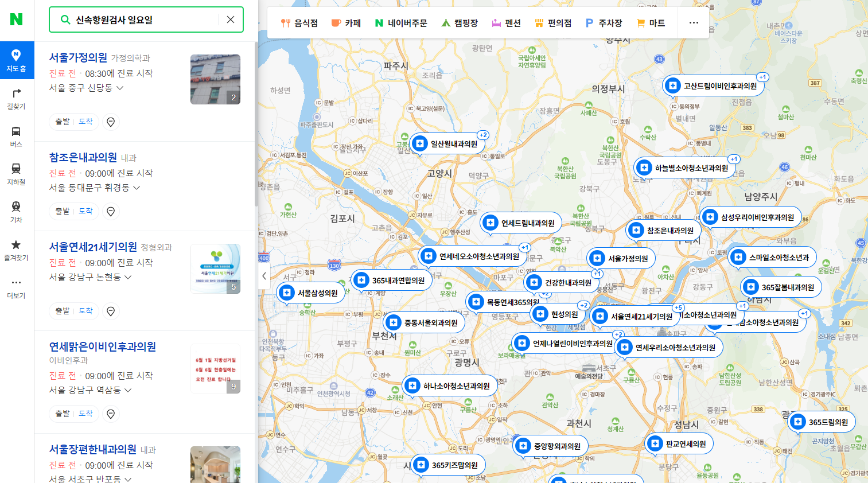
Task: Filter map by 펜션 category
Action: pyautogui.click(x=506, y=23)
